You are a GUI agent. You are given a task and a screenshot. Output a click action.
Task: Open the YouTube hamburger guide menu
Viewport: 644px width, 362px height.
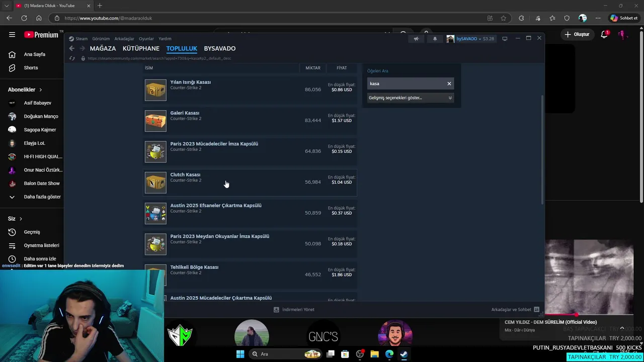(12, 35)
